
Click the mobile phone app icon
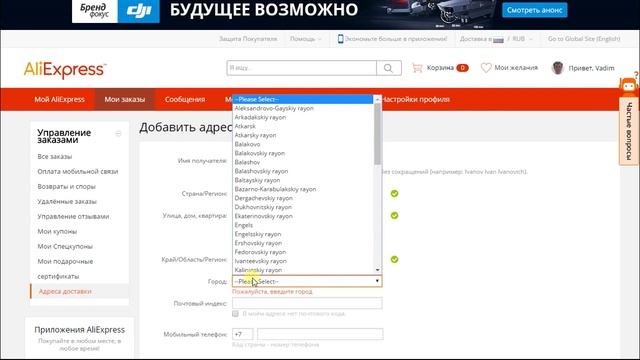coord(340,39)
